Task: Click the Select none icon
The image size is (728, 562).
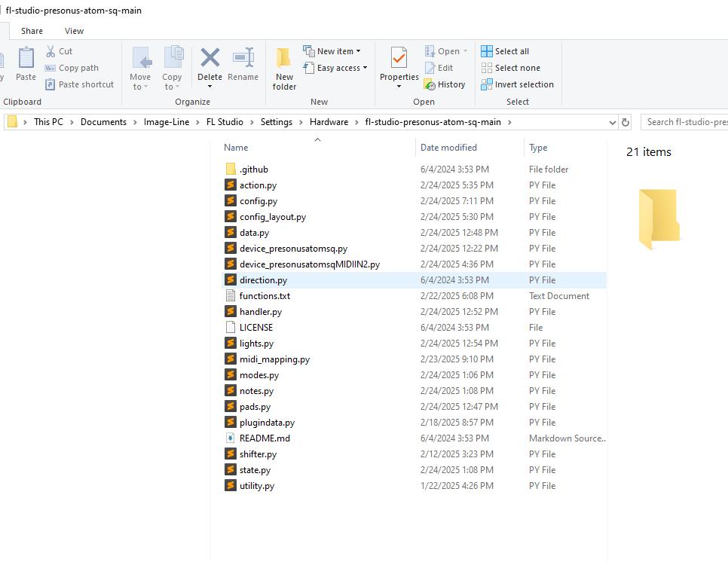Action: point(487,68)
